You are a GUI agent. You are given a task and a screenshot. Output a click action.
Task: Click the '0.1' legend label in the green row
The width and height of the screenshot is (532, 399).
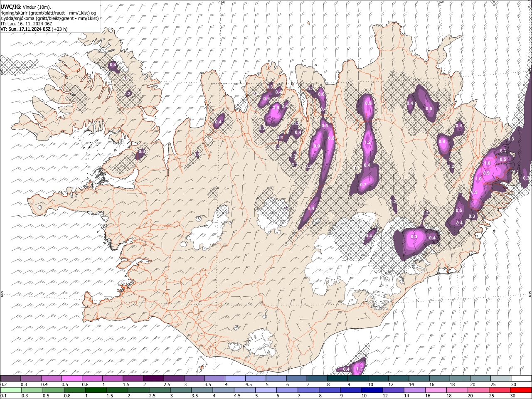click(x=3, y=396)
